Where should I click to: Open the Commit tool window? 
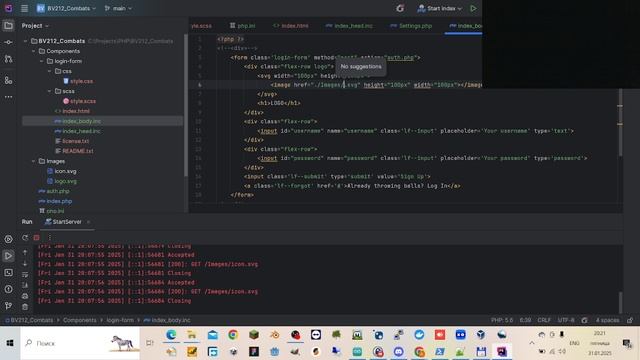8,42
